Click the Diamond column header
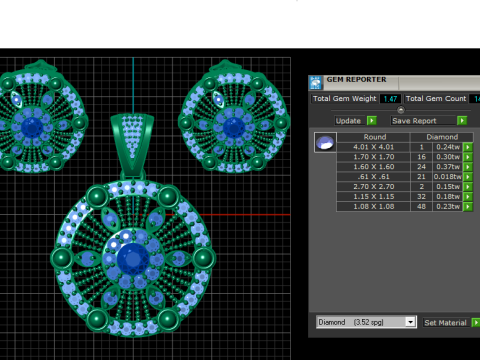The height and width of the screenshot is (360, 480). (442, 137)
